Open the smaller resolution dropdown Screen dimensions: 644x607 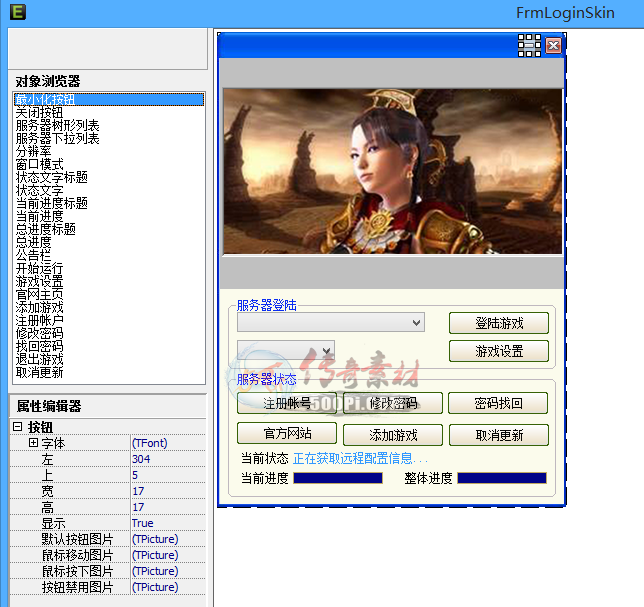pos(286,351)
